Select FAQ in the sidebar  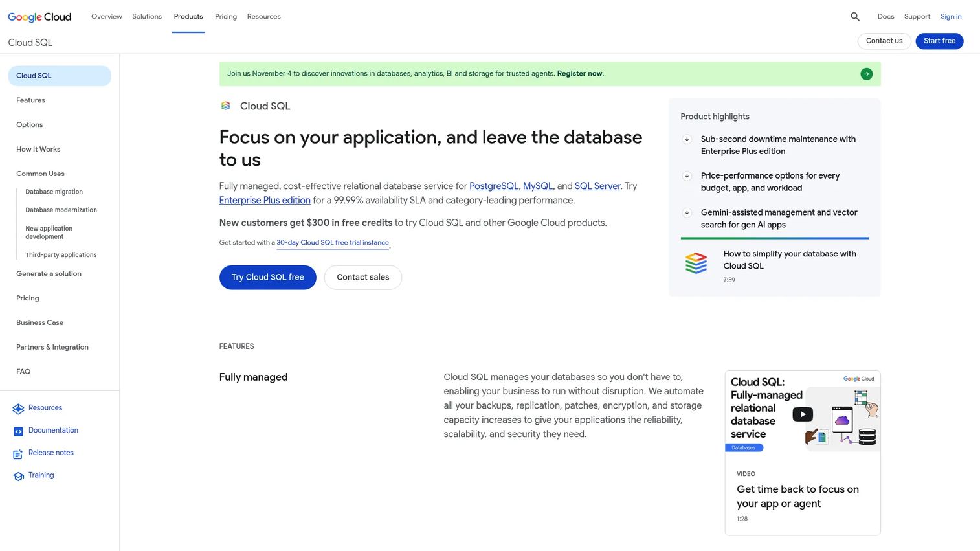pyautogui.click(x=23, y=372)
